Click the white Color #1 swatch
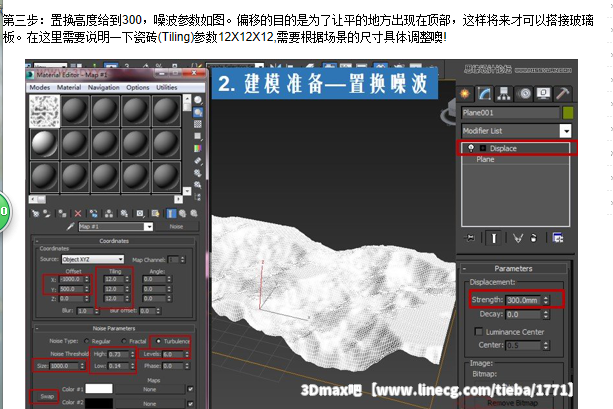The height and width of the screenshot is (409, 613). 99,389
